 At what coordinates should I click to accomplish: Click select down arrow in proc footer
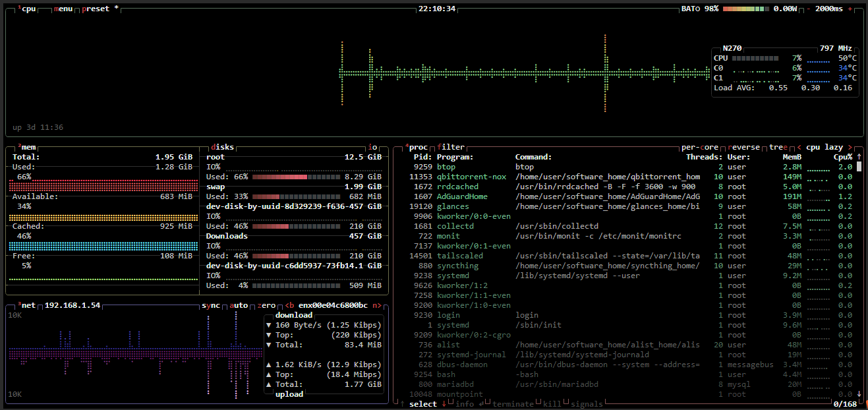pyautogui.click(x=444, y=404)
